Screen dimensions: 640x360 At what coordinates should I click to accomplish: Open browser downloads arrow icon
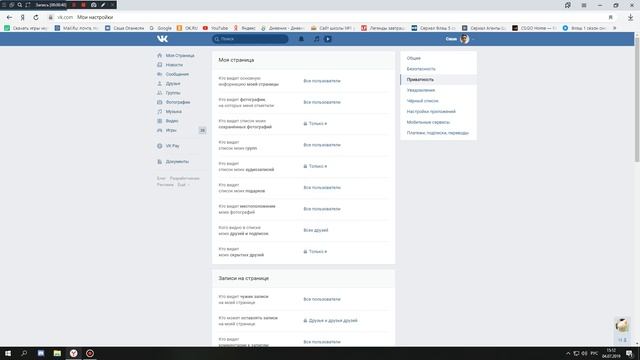tap(630, 17)
